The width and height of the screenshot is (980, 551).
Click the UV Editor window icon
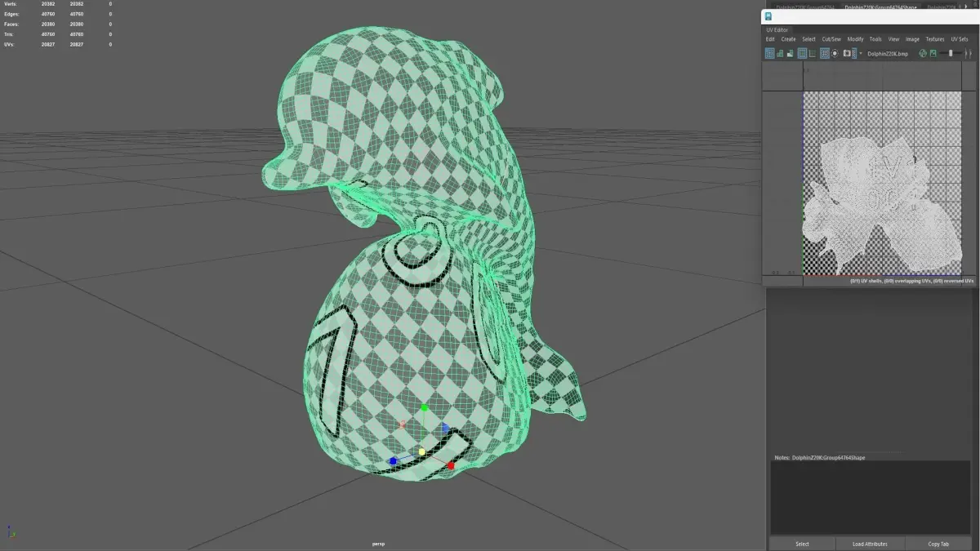[768, 16]
